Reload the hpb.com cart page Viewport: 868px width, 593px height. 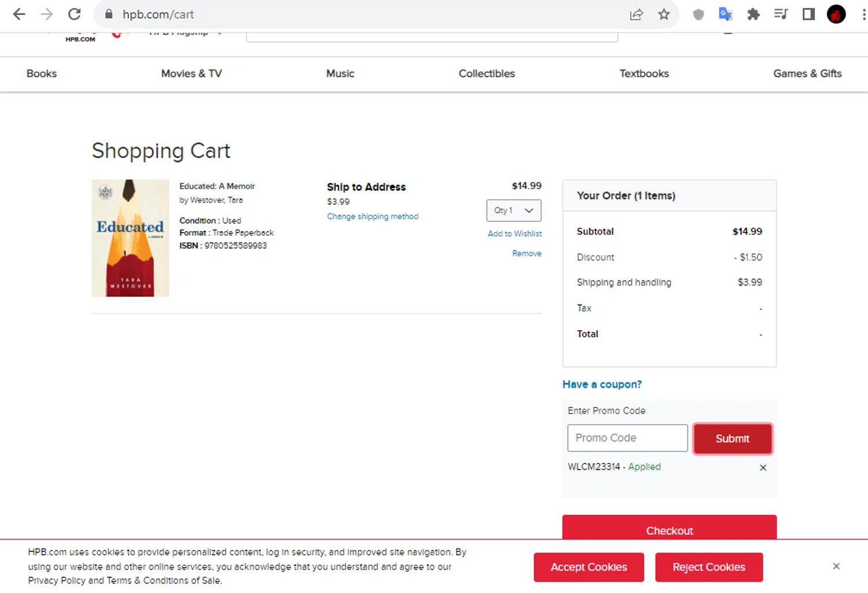click(74, 14)
